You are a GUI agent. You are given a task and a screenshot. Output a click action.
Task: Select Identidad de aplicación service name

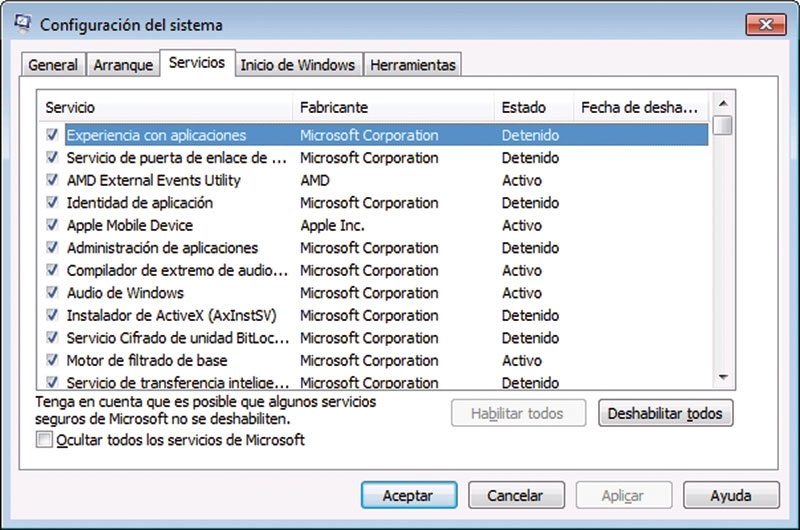(140, 203)
